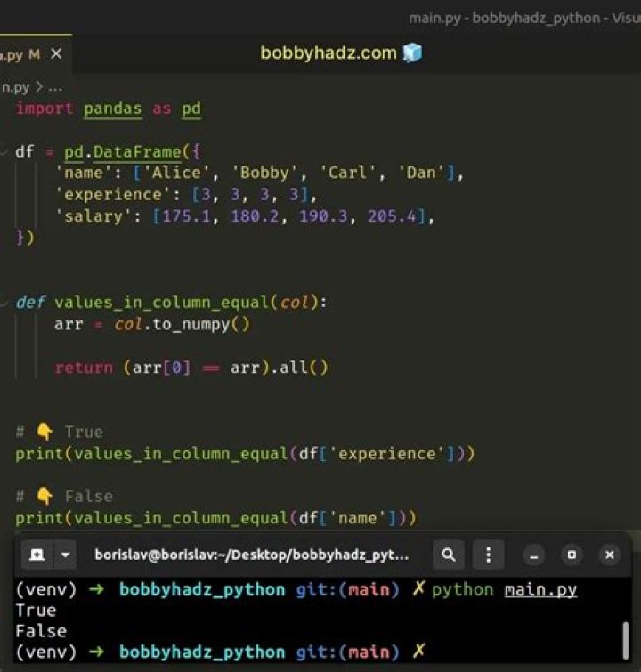Viewport: 641px width, 672px height.
Task: Click the 'False' terminal output line
Action: (41, 631)
